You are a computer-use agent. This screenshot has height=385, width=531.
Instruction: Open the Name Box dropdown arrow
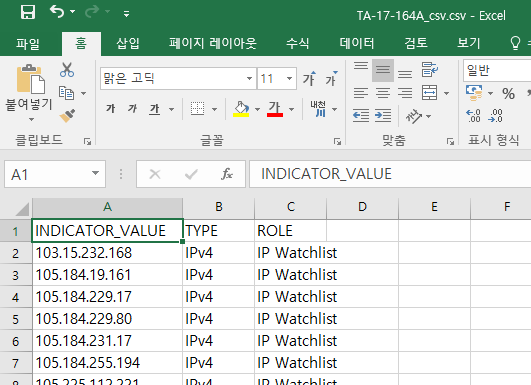[x=95, y=174]
